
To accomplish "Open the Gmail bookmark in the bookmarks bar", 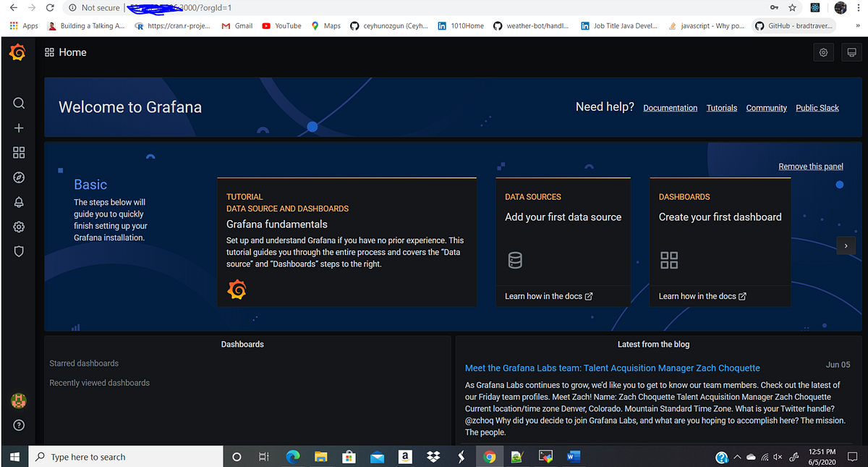I will [x=237, y=25].
